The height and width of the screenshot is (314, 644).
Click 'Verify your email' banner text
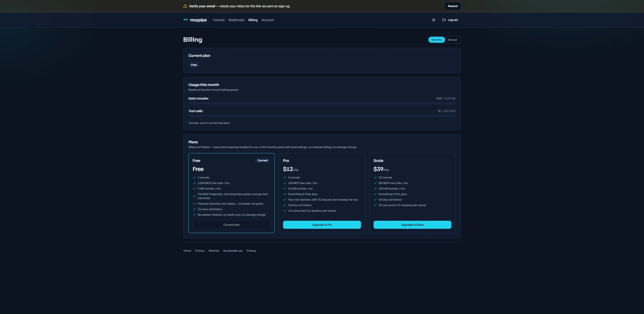coord(202,6)
